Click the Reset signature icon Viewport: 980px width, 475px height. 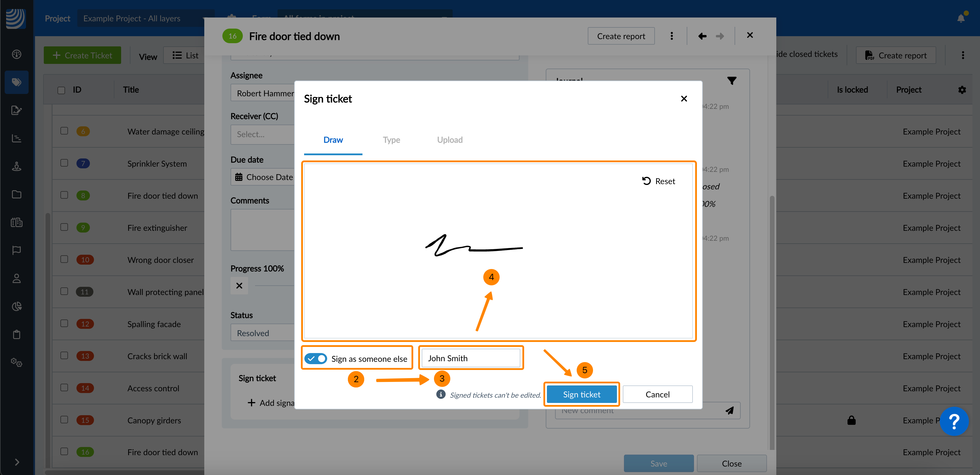(x=646, y=181)
